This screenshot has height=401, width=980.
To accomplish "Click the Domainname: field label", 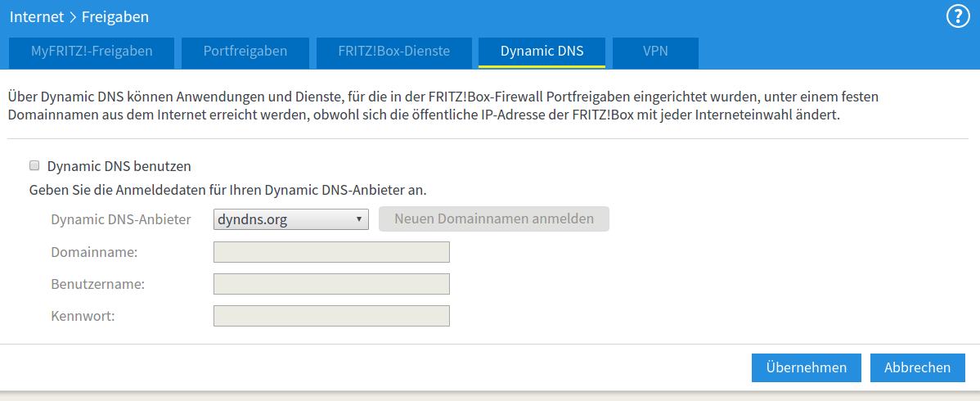I will pyautogui.click(x=93, y=252).
